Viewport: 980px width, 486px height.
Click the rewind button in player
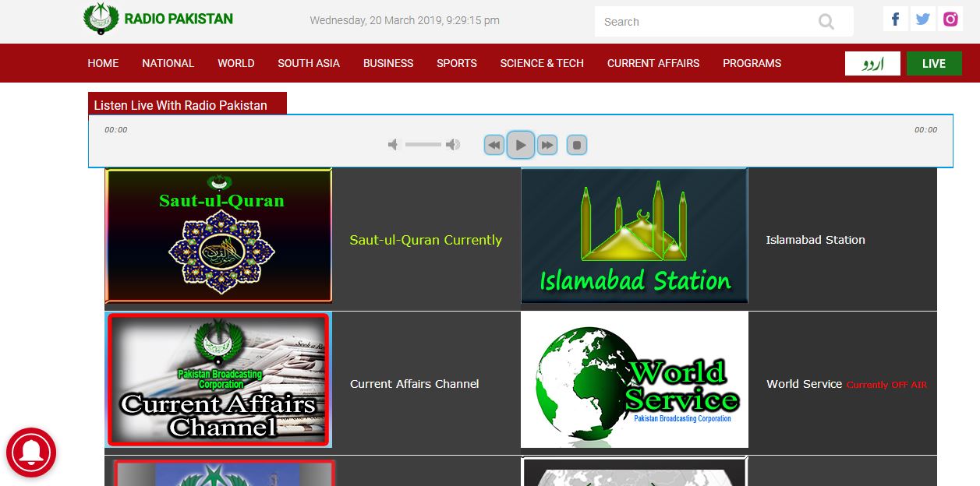[494, 145]
